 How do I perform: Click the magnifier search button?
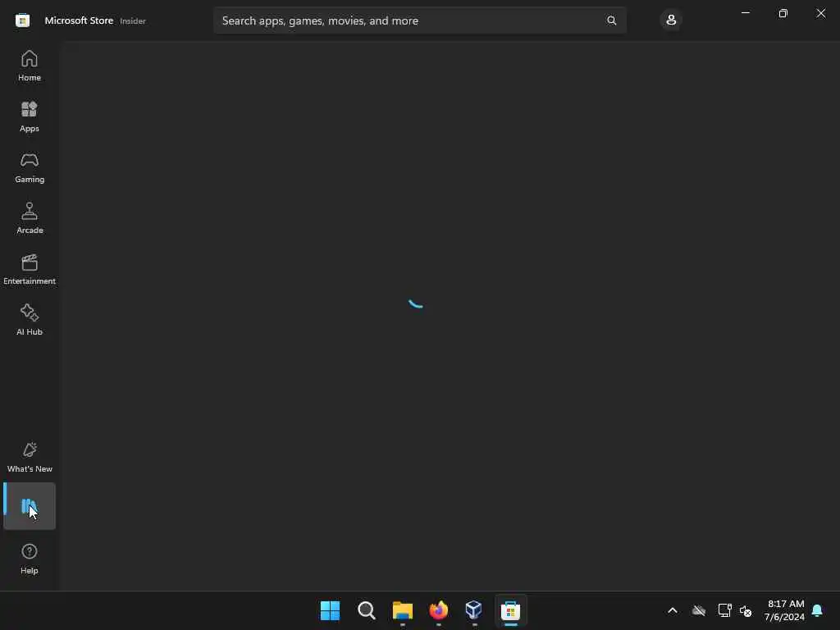[611, 21]
